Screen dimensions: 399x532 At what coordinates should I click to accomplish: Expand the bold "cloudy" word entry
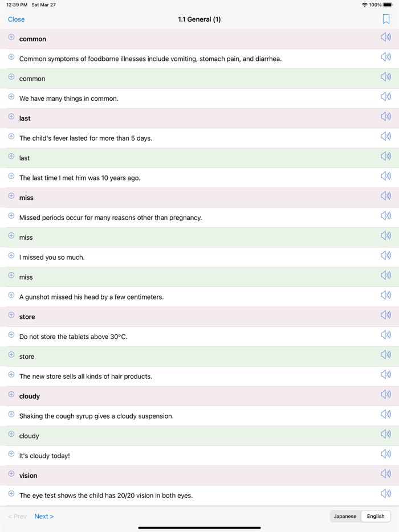pyautogui.click(x=11, y=395)
